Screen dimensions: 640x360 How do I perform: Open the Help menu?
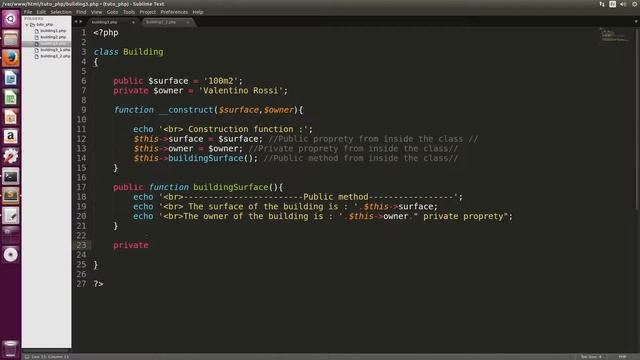coord(198,12)
